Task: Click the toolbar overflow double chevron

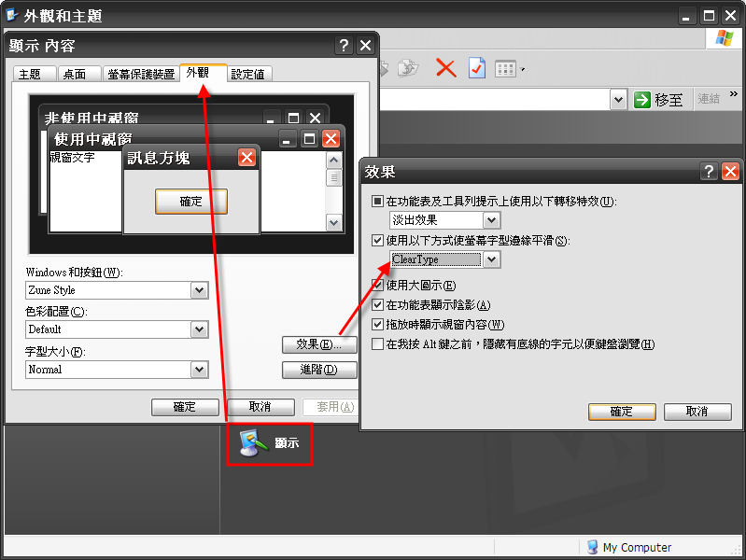Action: click(733, 93)
